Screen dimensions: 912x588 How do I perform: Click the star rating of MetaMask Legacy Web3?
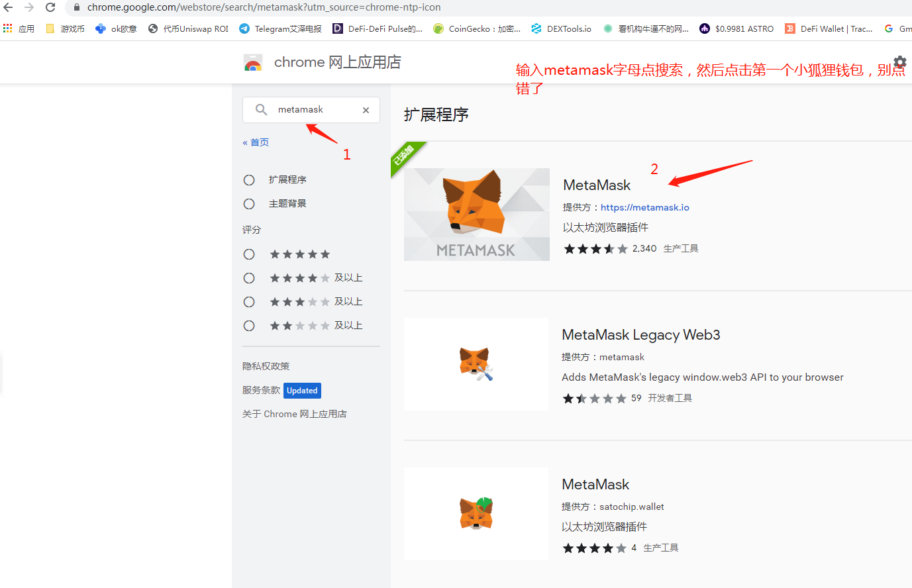(594, 399)
